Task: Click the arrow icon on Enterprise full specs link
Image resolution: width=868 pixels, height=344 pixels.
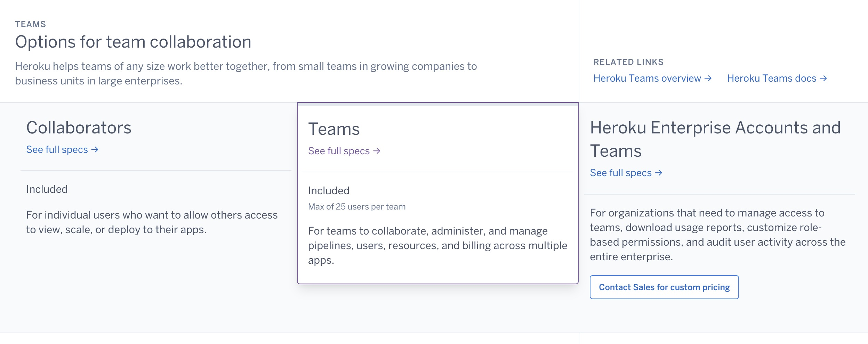Action: (659, 173)
